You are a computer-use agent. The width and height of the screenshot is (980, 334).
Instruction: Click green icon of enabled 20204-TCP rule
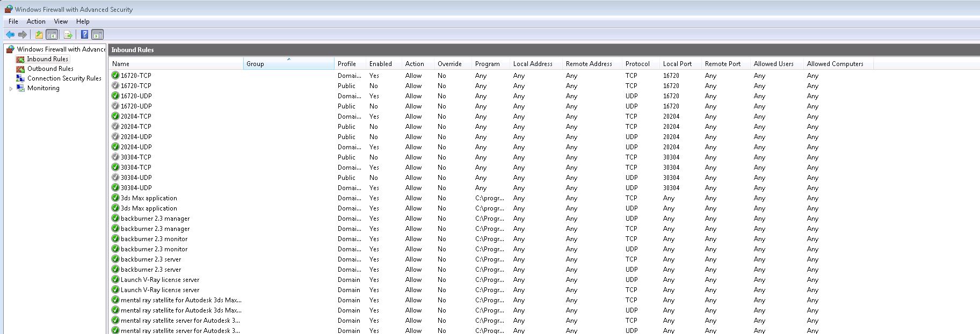pos(115,116)
